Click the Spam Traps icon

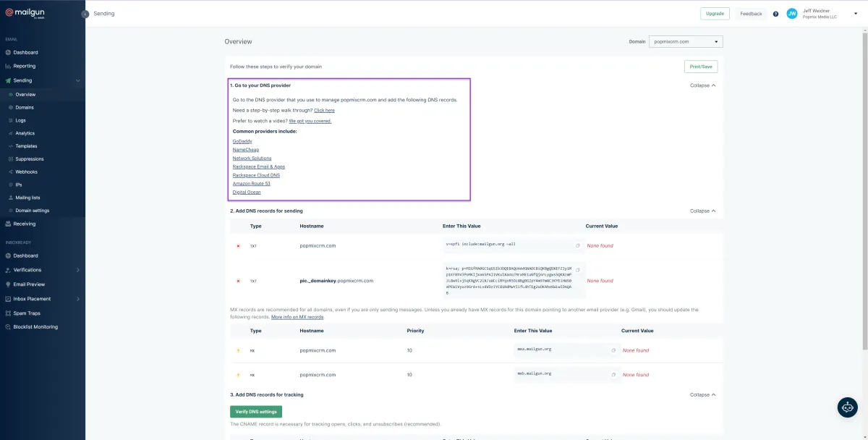[7, 313]
